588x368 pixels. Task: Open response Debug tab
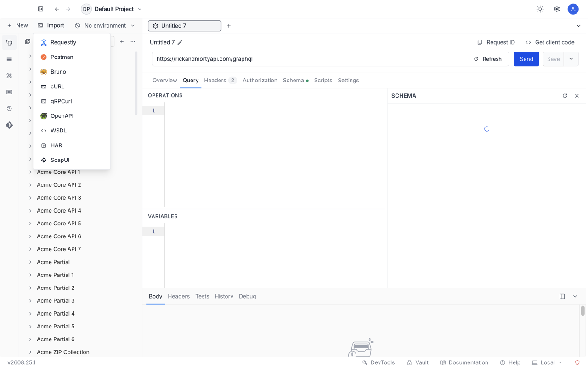(247, 297)
